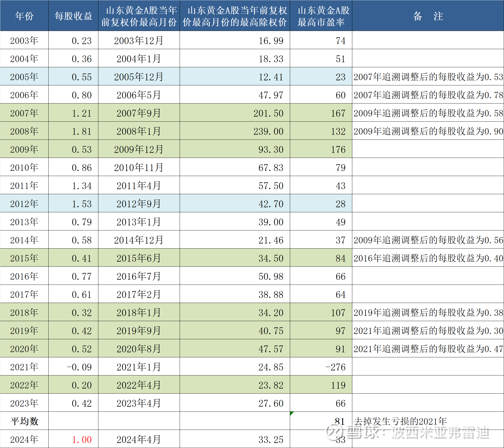Image resolution: width=504 pixels, height=448 pixels.
Task: Click the value 18.33
Action: coord(271,59)
